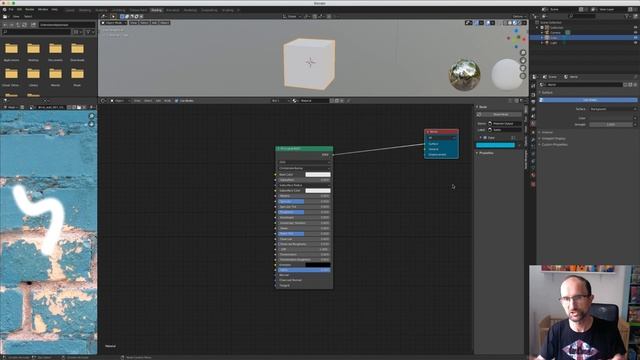The width and height of the screenshot is (640, 360).
Task: Click the Base Color swatch on Principled BSDF
Action: coord(318,175)
